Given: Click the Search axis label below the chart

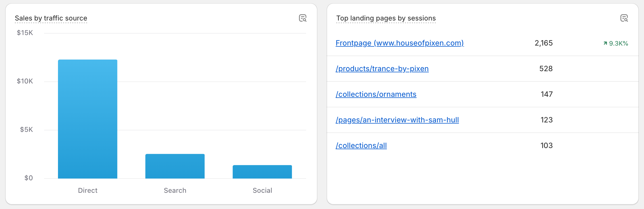Looking at the screenshot, I should 175,190.
